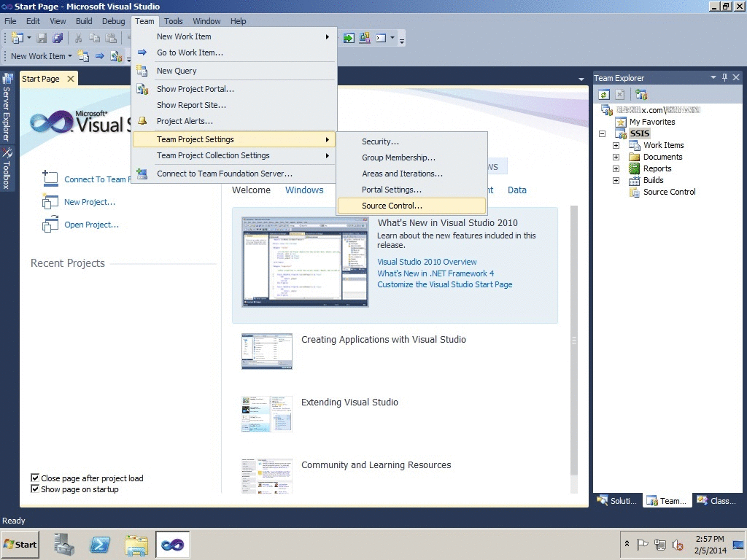Click the Documents folder icon in Team Explorer
The image size is (747, 560).
[634, 157]
